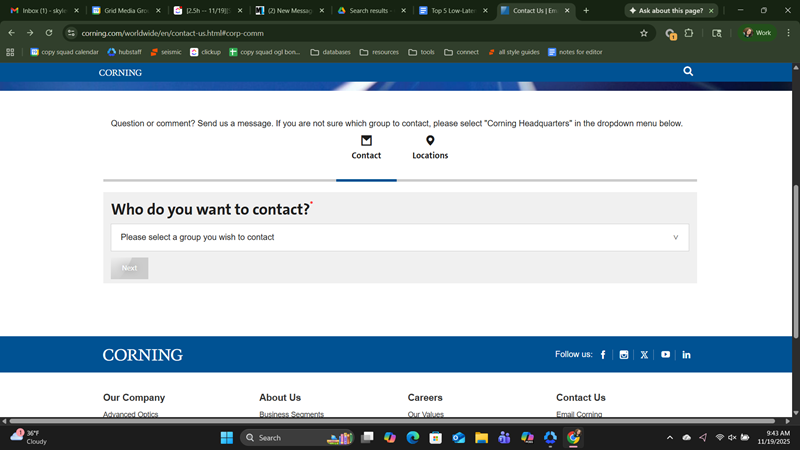
Task: Reload the Contact Us page
Action: [49, 33]
